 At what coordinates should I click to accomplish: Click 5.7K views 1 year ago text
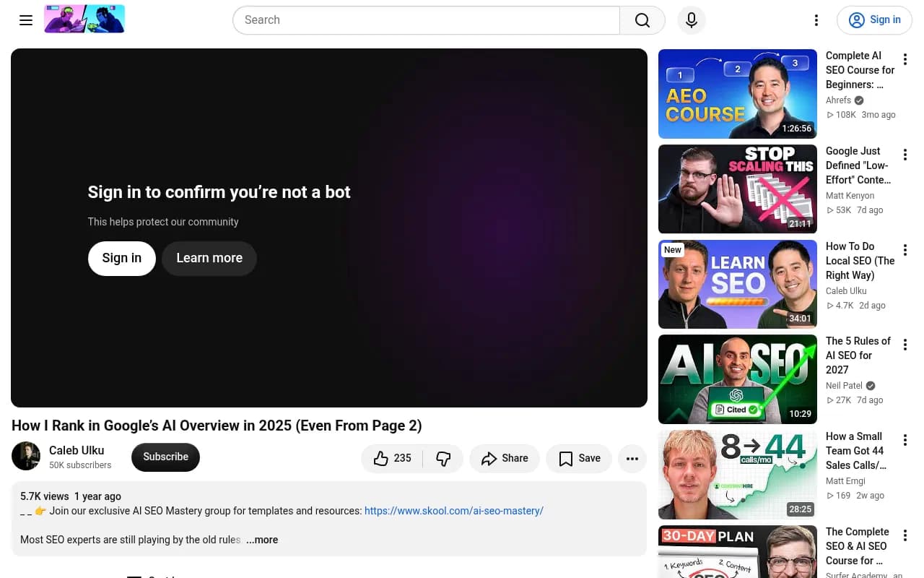[x=71, y=496]
